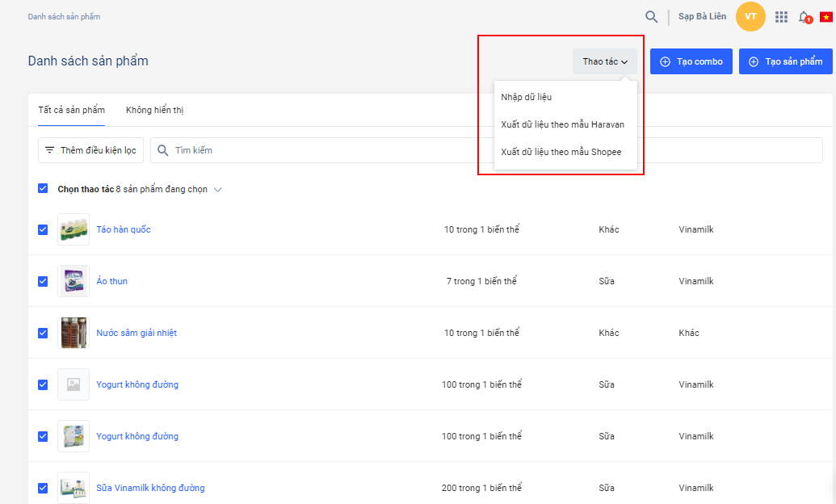Click thumbnail of Táo hàn quốc
This screenshot has height=504, width=836.
click(74, 229)
